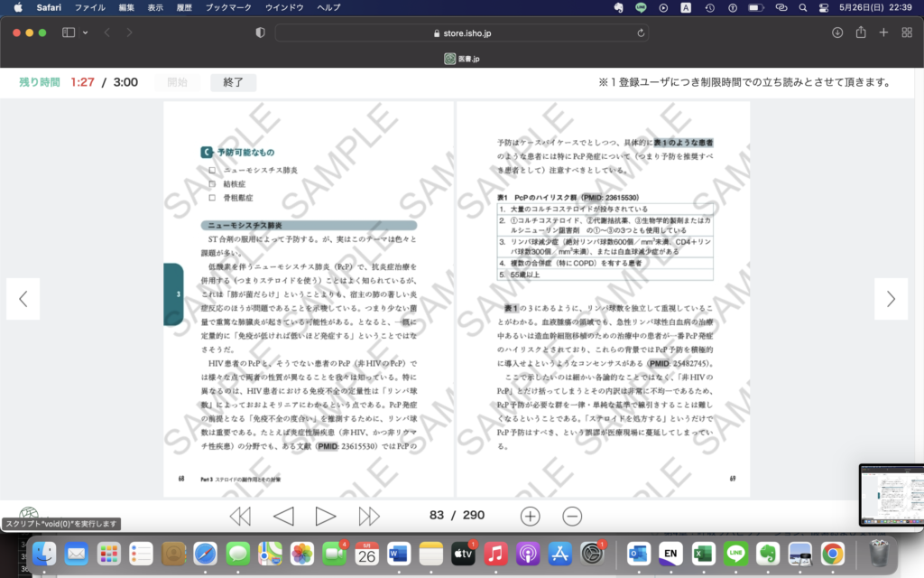The width and height of the screenshot is (924, 578).
Task: Zoom in with the plus magnifier icon
Action: click(x=530, y=516)
